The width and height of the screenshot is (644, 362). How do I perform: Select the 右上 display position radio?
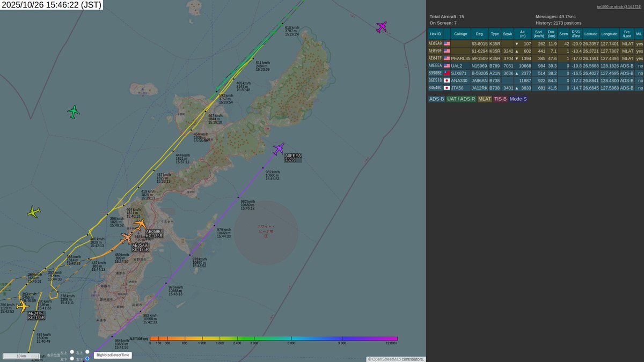pyautogui.click(x=87, y=352)
